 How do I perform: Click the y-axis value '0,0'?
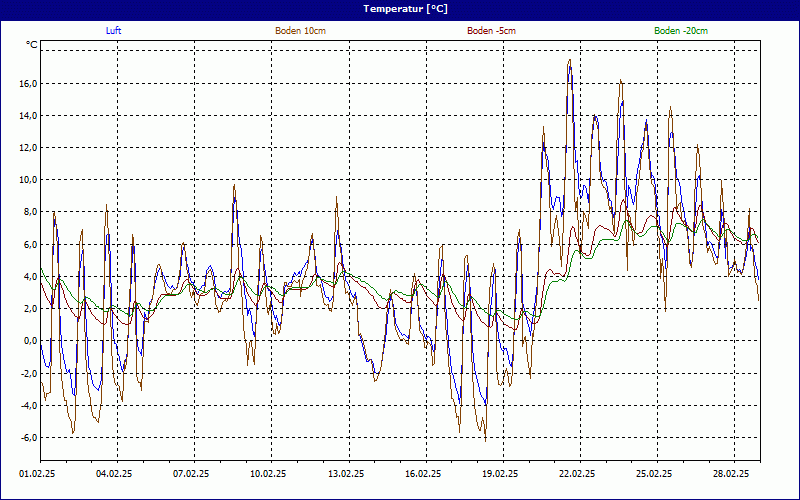(30, 341)
